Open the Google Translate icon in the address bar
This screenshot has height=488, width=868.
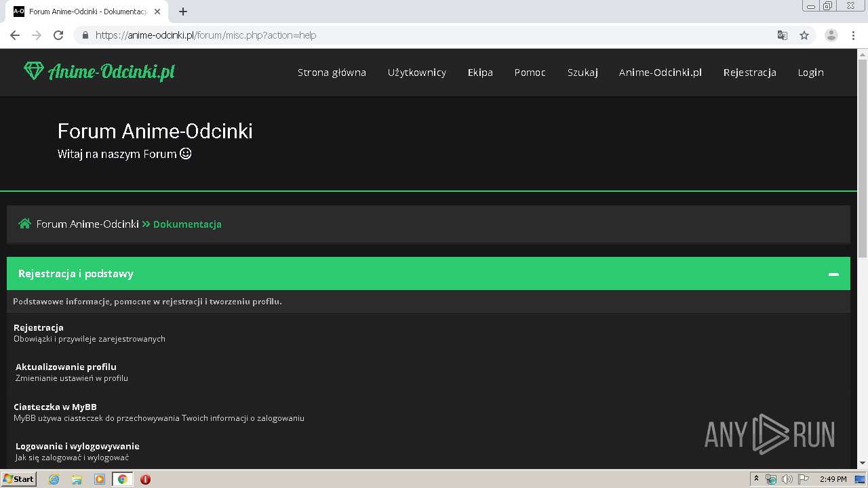click(783, 35)
